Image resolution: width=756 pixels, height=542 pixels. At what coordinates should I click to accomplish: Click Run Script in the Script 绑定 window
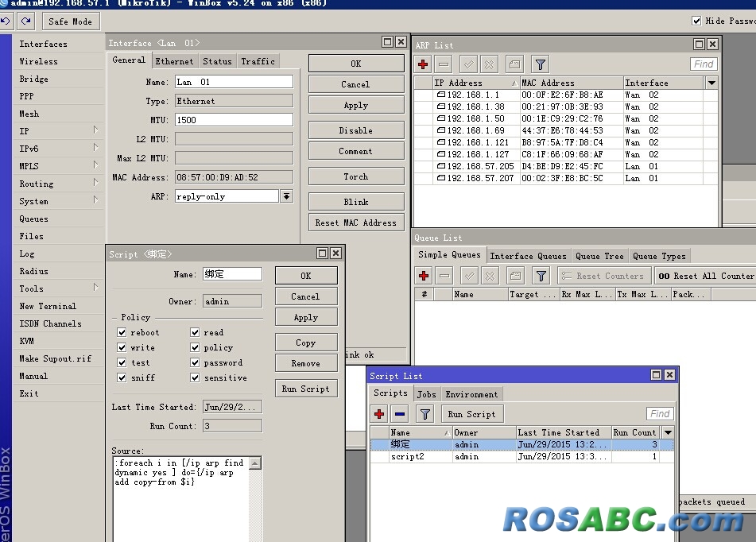[306, 389]
